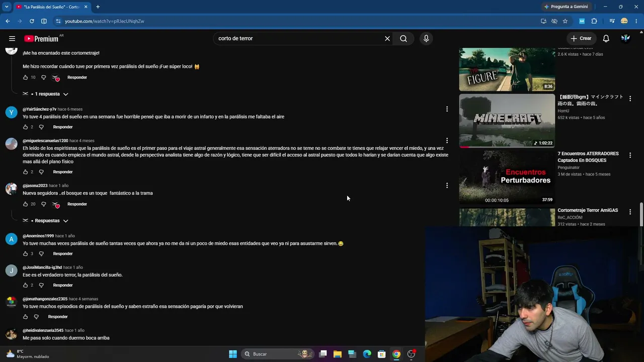Image resolution: width=644 pixels, height=362 pixels.
Task: Open "7 Encuentros ATERRADORES" video title
Action: [x=588, y=157]
